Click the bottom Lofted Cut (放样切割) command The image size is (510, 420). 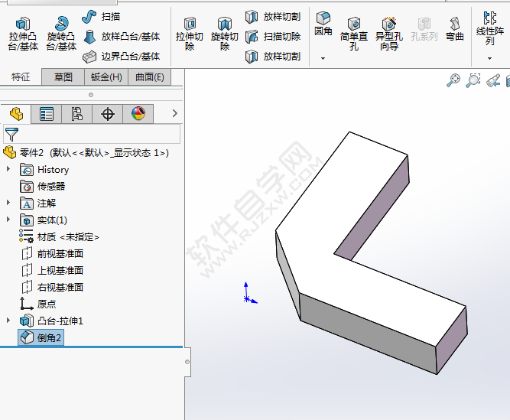[272, 57]
